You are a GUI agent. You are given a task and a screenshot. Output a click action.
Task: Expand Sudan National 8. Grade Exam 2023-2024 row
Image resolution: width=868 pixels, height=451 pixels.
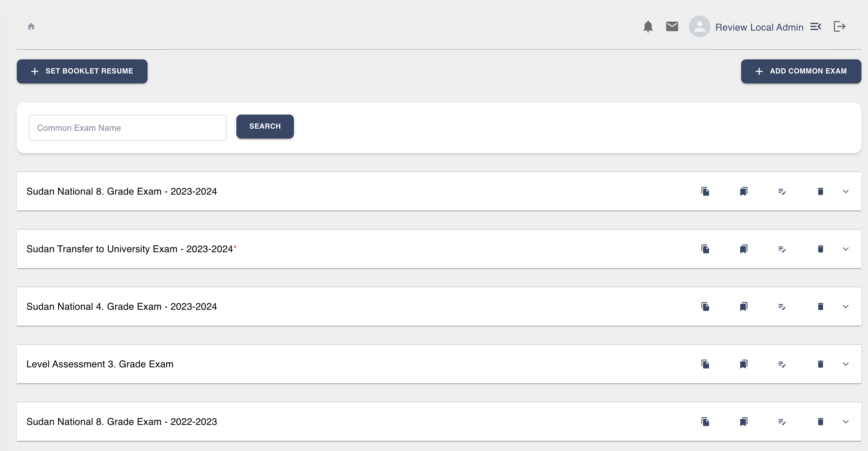coord(846,191)
